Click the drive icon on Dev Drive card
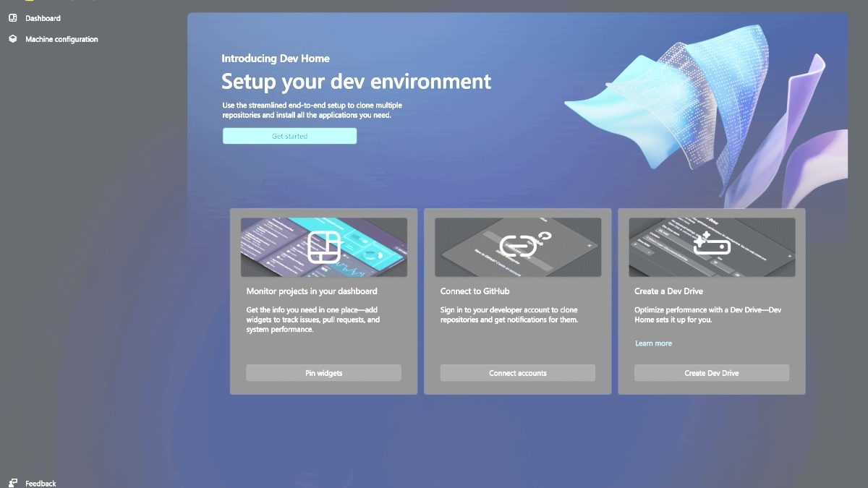The height and width of the screenshot is (488, 868). click(x=712, y=247)
